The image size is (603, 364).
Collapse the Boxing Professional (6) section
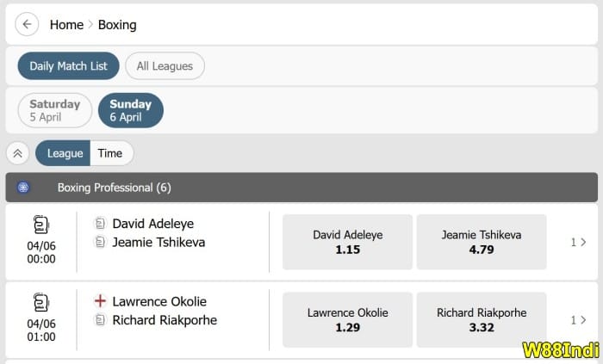pyautogui.click(x=301, y=187)
